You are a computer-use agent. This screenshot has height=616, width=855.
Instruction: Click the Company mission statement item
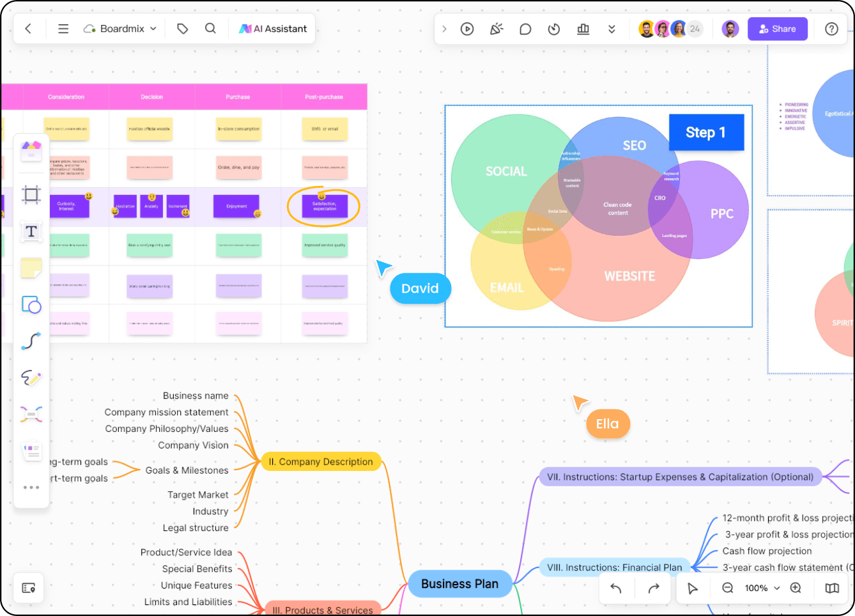(166, 412)
